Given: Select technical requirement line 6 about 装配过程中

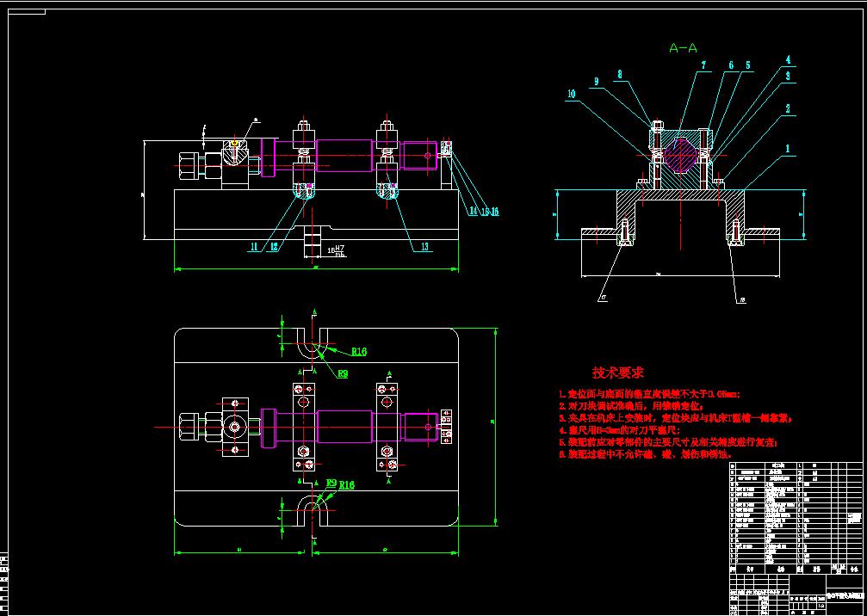Looking at the screenshot, I should coord(646,454).
